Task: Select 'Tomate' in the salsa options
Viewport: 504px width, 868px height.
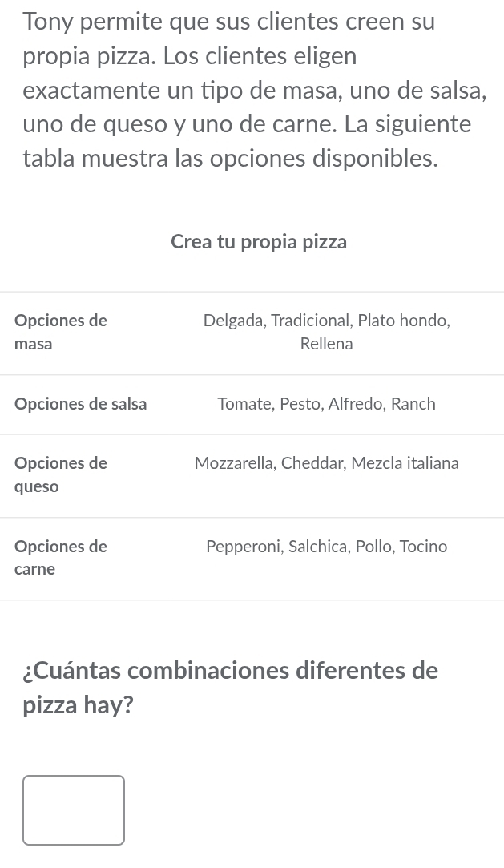Action: point(244,404)
